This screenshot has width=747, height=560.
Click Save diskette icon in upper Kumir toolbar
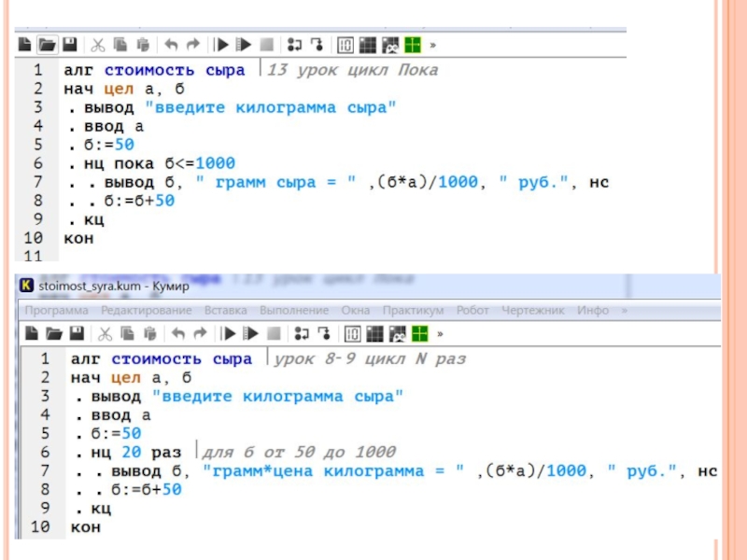(x=70, y=45)
